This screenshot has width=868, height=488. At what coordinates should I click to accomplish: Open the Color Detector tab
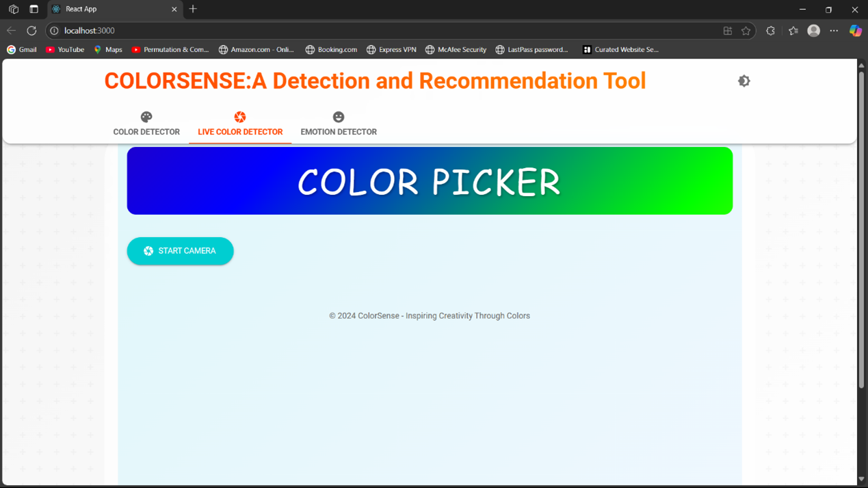146,124
